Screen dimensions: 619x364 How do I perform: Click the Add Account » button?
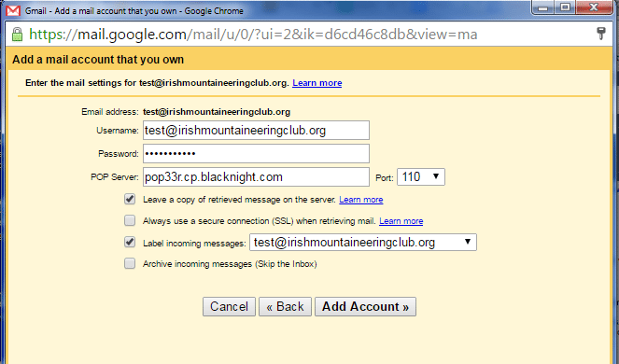tap(365, 307)
